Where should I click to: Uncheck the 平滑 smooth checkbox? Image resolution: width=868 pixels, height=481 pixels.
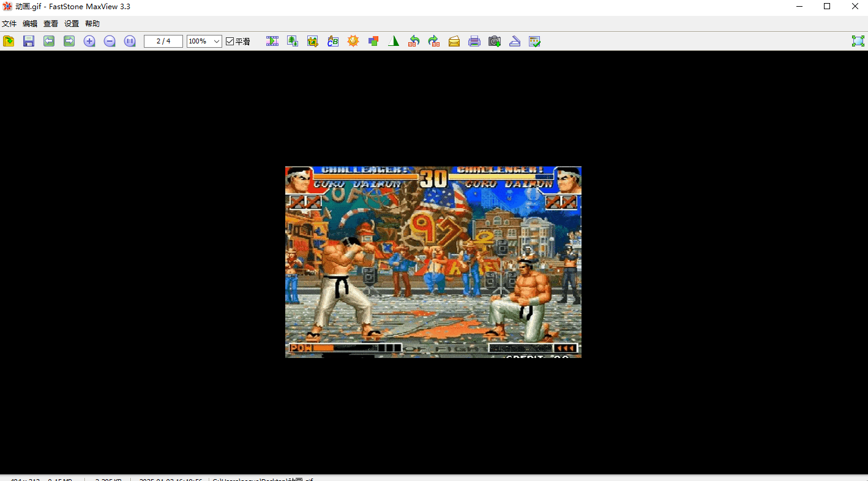[x=230, y=41]
